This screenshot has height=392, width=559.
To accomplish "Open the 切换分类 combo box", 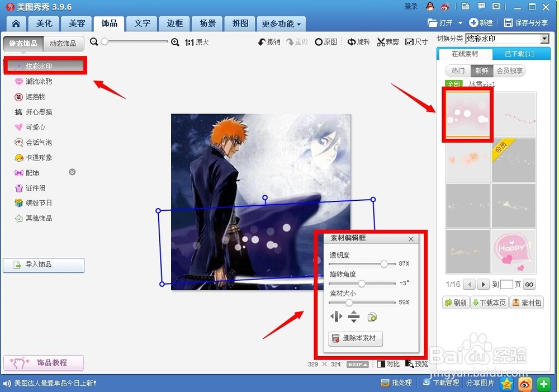I will [507, 39].
